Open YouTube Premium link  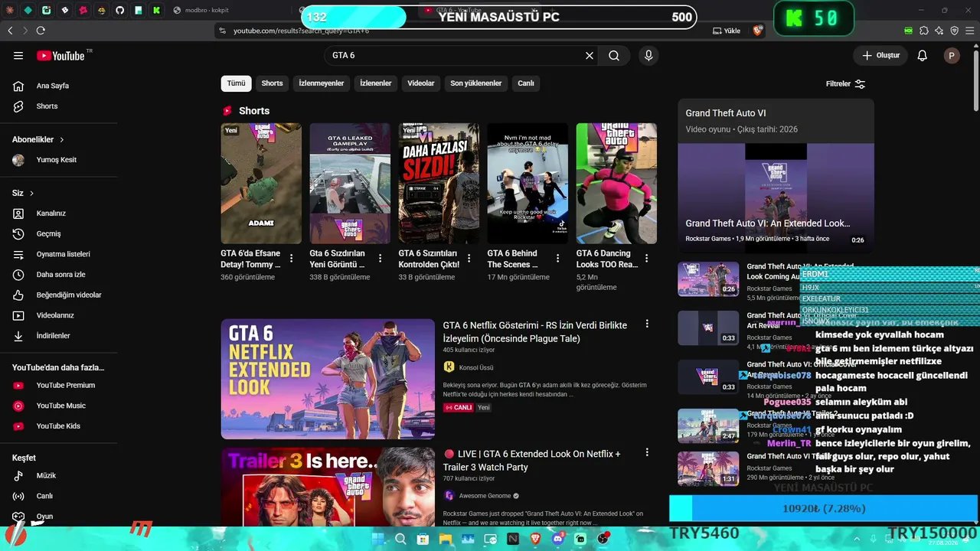(x=58, y=385)
